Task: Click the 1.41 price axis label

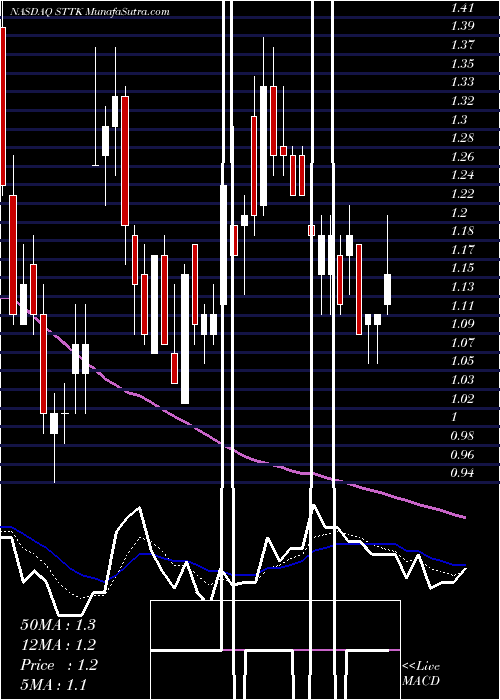Action: point(462,8)
